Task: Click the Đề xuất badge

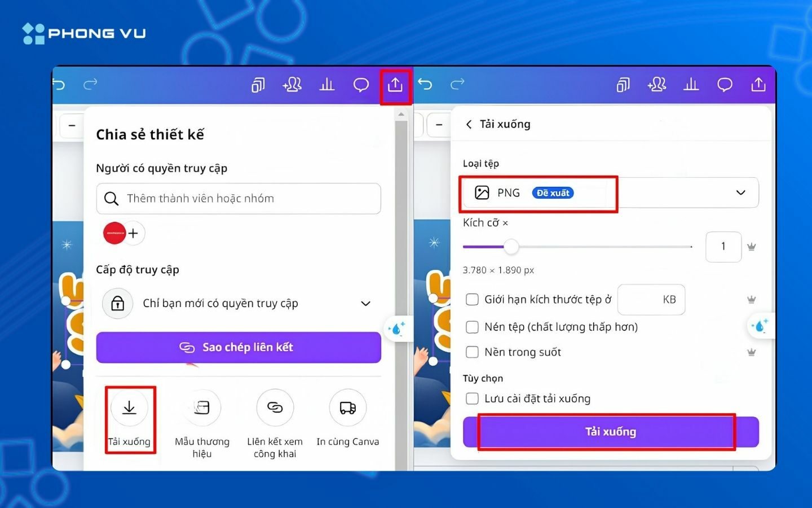Action: (x=553, y=193)
